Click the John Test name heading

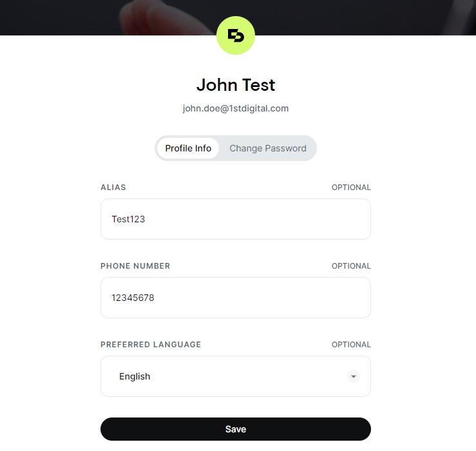coord(236,85)
